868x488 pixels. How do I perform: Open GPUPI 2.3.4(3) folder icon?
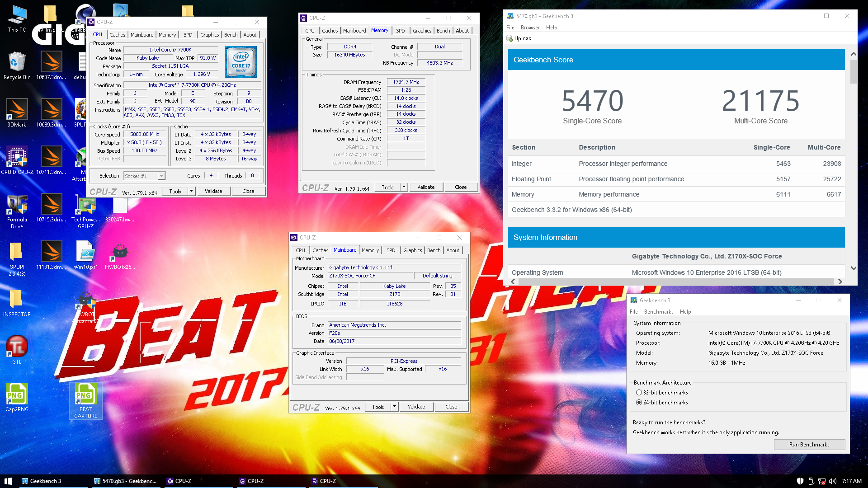point(17,259)
